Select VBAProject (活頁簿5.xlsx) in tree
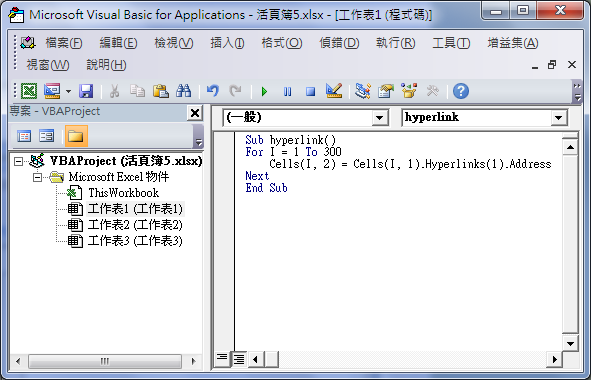This screenshot has width=591, height=380. pos(126,161)
